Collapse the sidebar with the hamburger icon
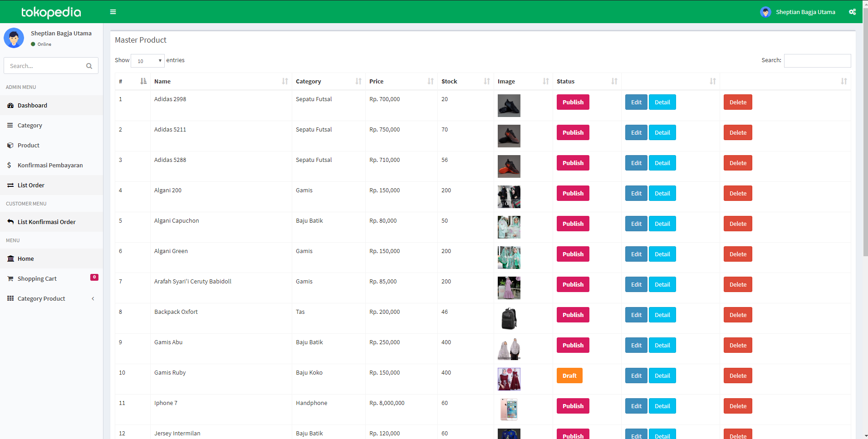Image resolution: width=868 pixels, height=439 pixels. point(113,12)
